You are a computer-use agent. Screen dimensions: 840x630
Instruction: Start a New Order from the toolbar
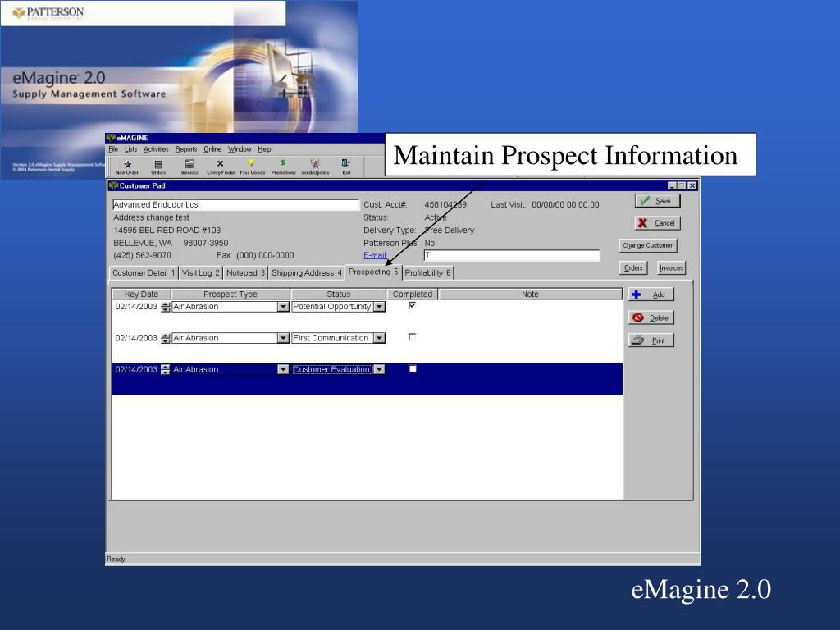pyautogui.click(x=127, y=167)
